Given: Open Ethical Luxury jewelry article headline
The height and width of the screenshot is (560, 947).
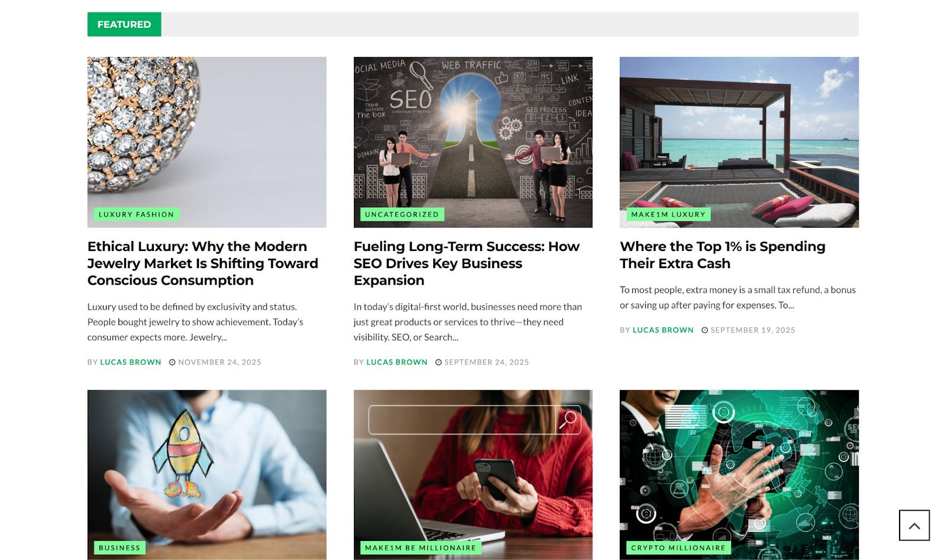Looking at the screenshot, I should click(203, 263).
